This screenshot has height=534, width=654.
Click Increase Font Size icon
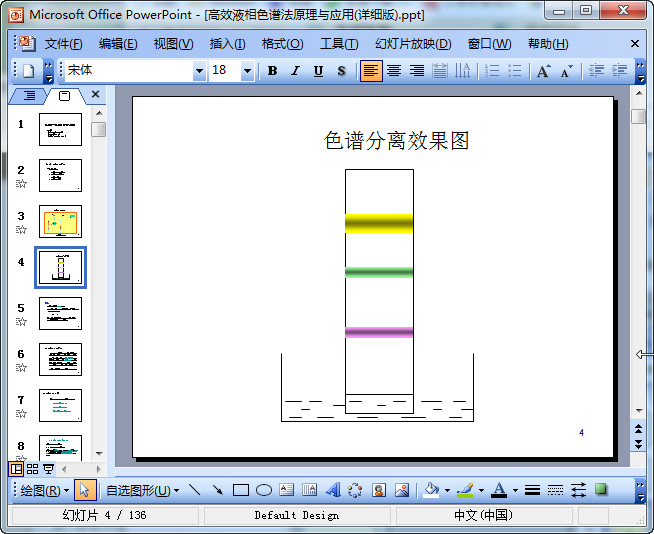(544, 71)
